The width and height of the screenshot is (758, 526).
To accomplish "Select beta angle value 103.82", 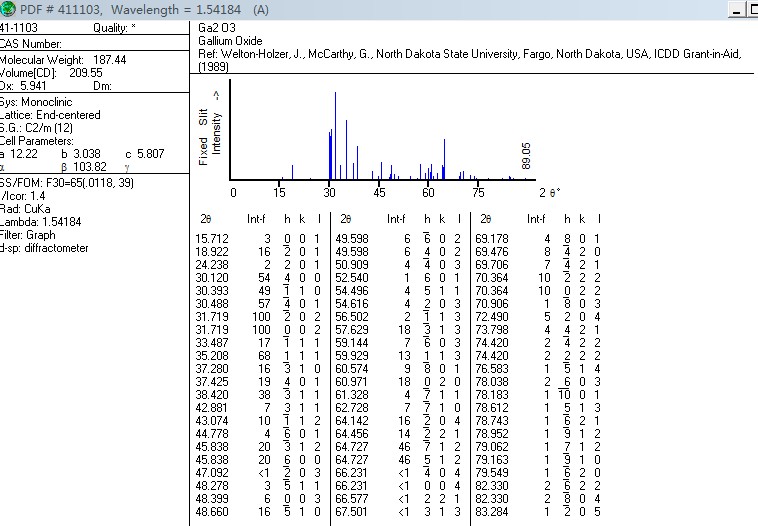I will point(90,167).
